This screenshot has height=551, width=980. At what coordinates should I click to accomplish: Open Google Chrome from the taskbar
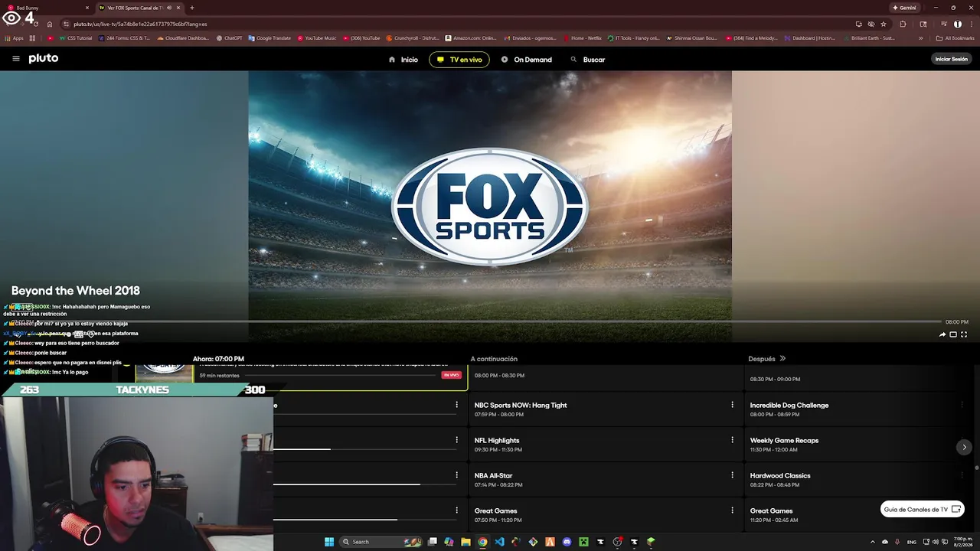click(x=482, y=542)
